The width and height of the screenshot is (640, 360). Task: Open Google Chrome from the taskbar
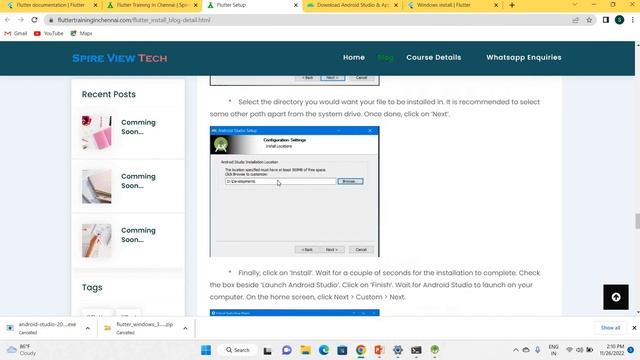click(x=361, y=350)
